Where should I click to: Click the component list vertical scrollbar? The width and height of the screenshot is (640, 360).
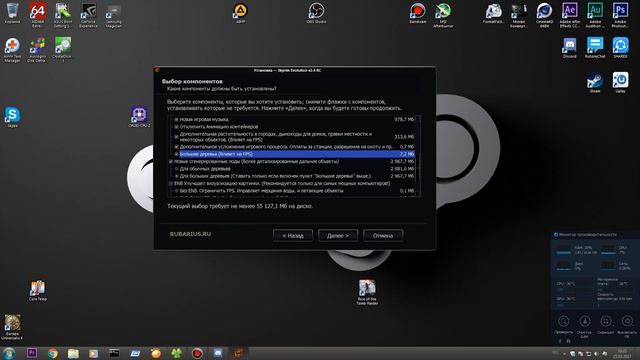click(x=418, y=156)
